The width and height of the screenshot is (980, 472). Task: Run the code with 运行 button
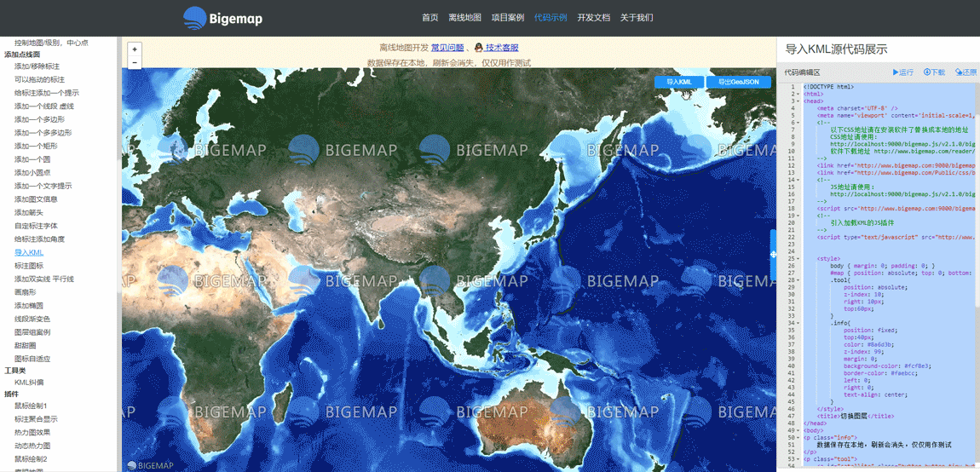tap(903, 72)
